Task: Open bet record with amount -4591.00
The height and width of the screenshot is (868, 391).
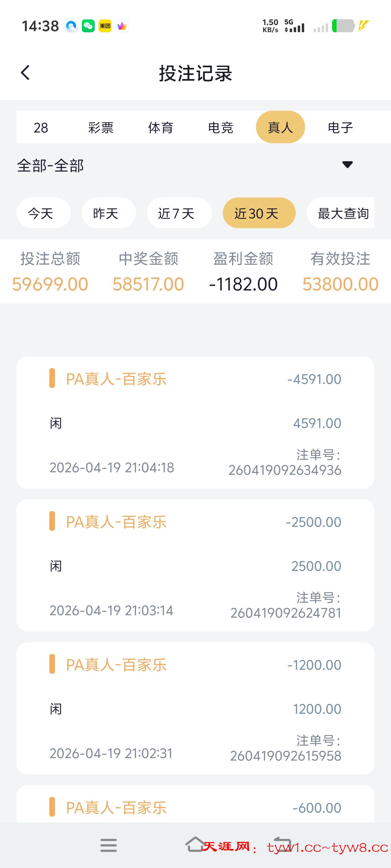Action: coord(195,422)
